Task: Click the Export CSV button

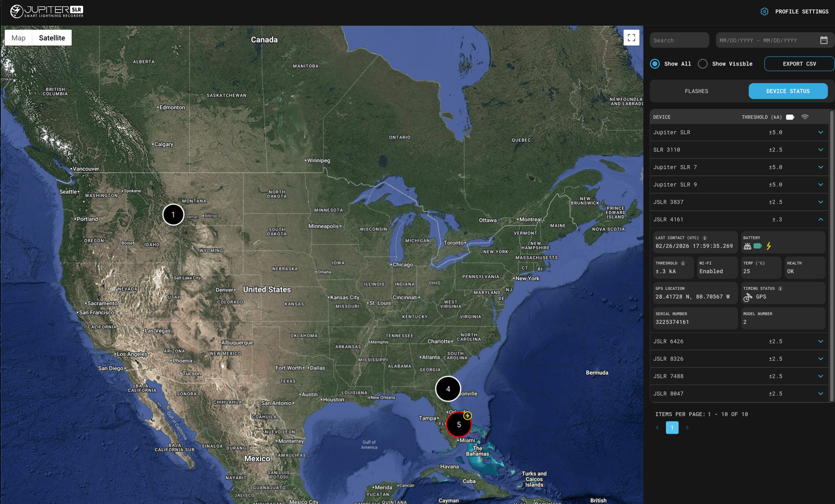Action: [799, 64]
